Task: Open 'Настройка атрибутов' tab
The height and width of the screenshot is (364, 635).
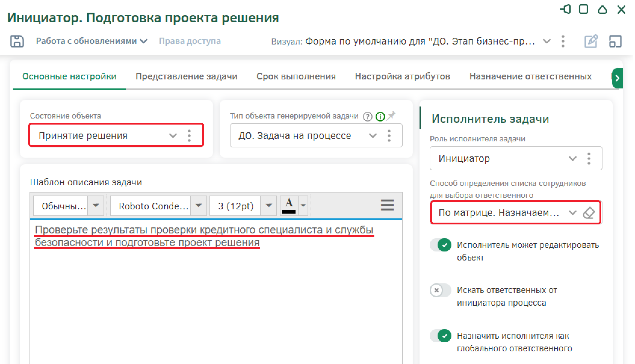Action: [402, 76]
